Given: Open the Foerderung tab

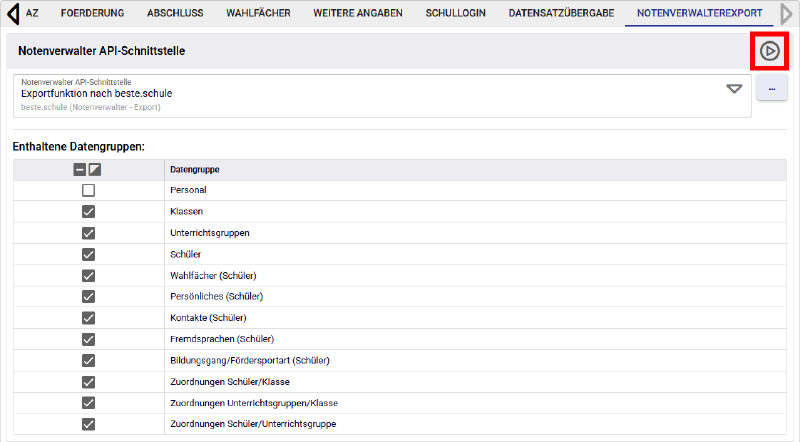Looking at the screenshot, I should (x=92, y=14).
